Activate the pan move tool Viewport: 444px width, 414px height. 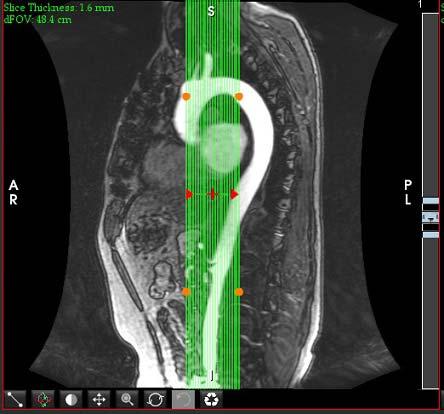point(99,399)
